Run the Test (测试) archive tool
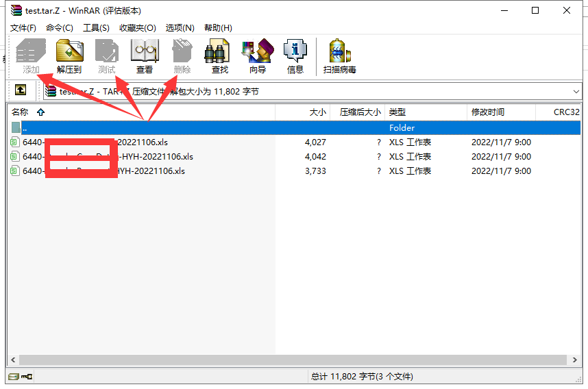 click(x=107, y=55)
